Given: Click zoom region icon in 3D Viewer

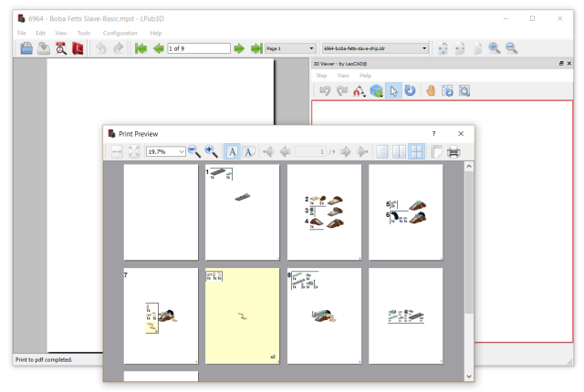Looking at the screenshot, I should (464, 91).
